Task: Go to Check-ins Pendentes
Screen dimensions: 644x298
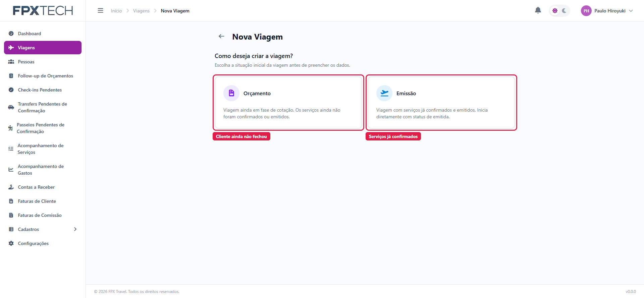Action: [x=43, y=90]
